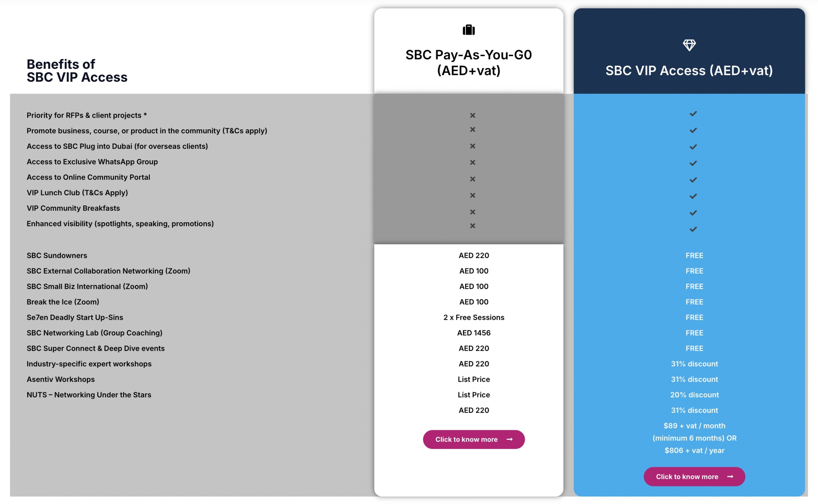
Task: Click the briefcase icon above Pay-As-You-Go
Action: click(x=468, y=30)
